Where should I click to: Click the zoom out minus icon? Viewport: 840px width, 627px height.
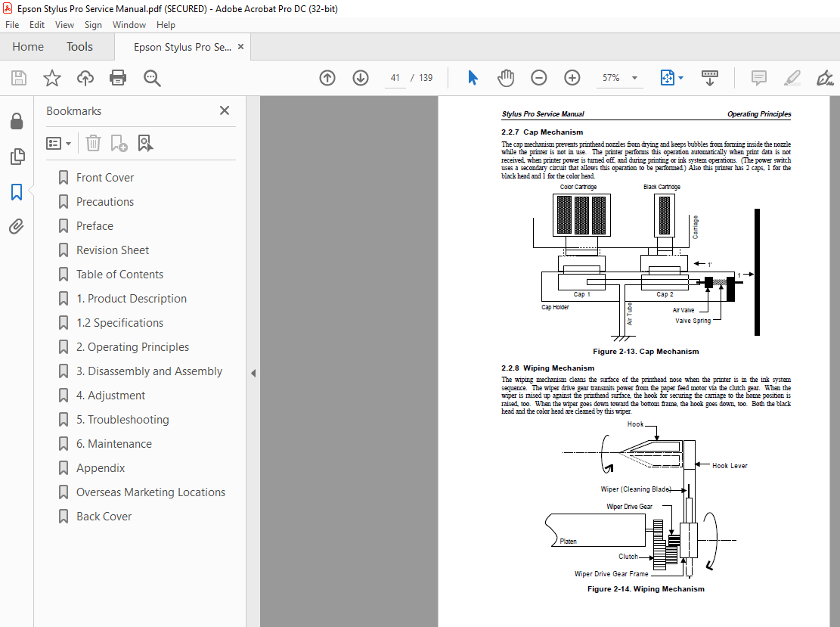pos(538,78)
